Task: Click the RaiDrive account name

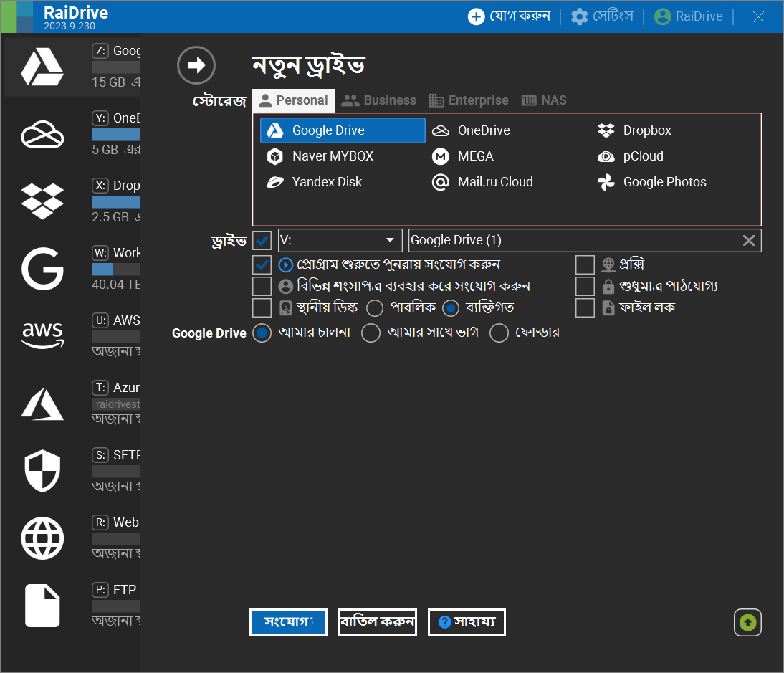Action: (x=699, y=16)
